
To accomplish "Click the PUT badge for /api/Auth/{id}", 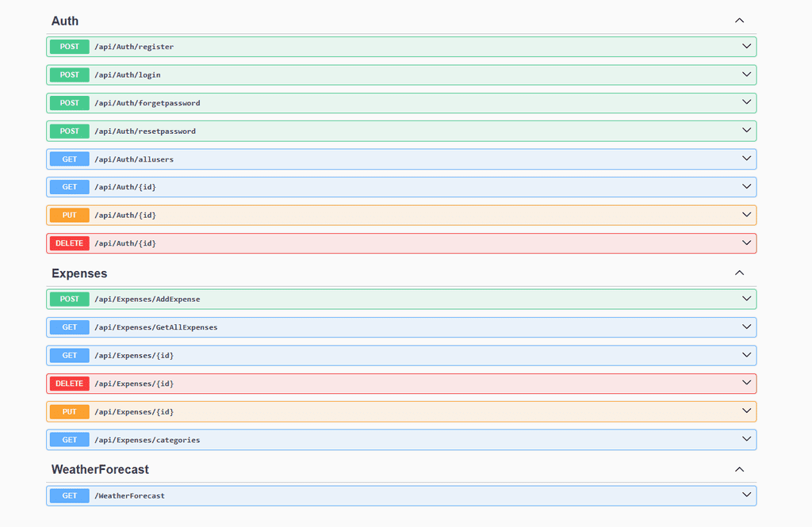I will [x=70, y=216].
